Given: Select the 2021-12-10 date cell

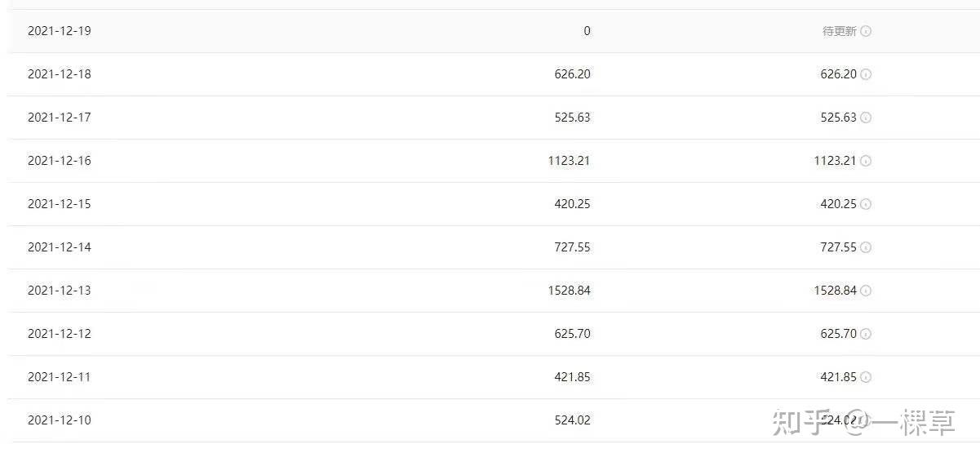Looking at the screenshot, I should coord(60,420).
